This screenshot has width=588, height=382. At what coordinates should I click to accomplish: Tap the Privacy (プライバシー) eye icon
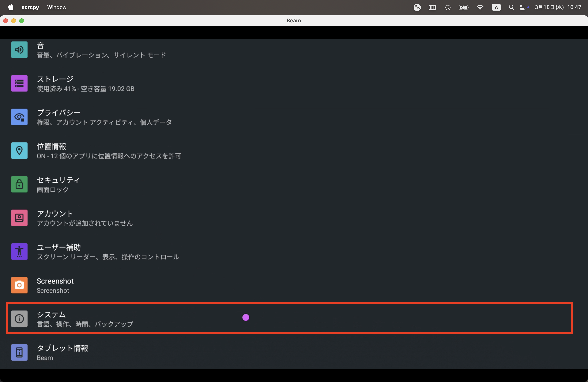[19, 117]
